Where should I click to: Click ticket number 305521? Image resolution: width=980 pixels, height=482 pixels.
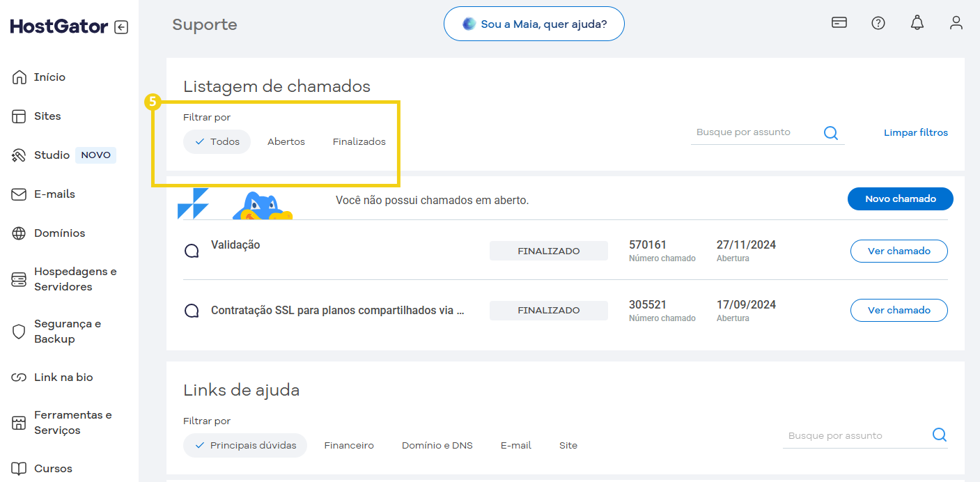(x=648, y=305)
